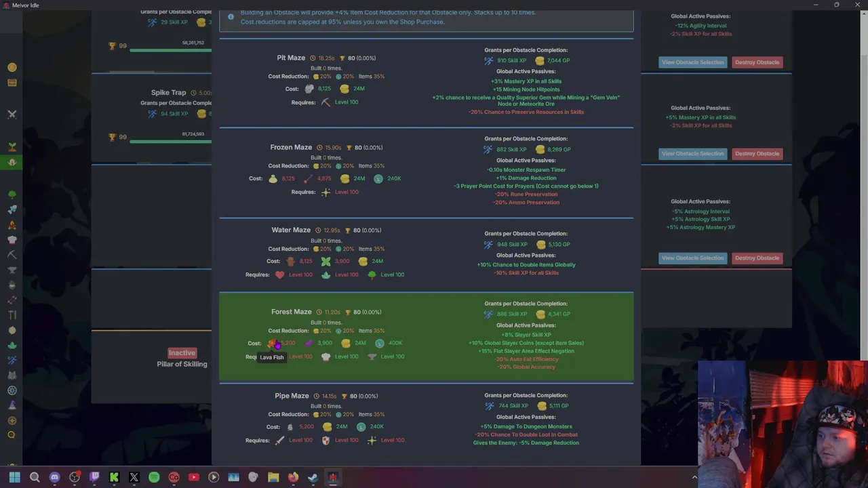Open Spotify from the taskbar
Viewport: 868px width, 488px height.
(154, 477)
